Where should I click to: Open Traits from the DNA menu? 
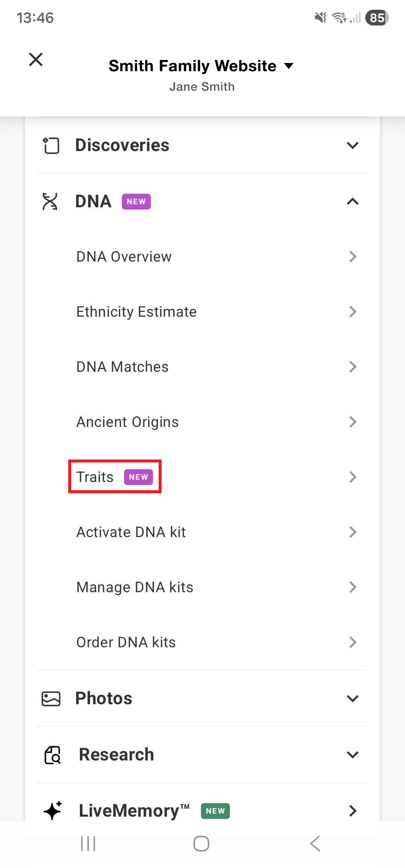[x=95, y=477]
